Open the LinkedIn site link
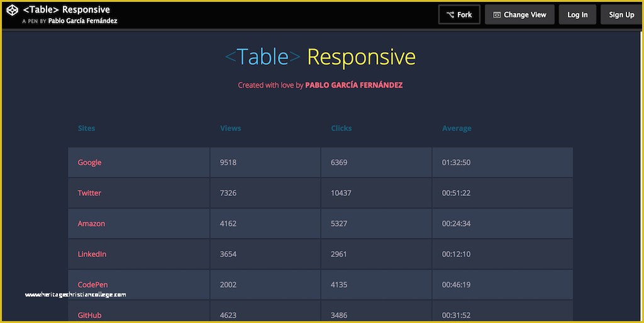 92,254
